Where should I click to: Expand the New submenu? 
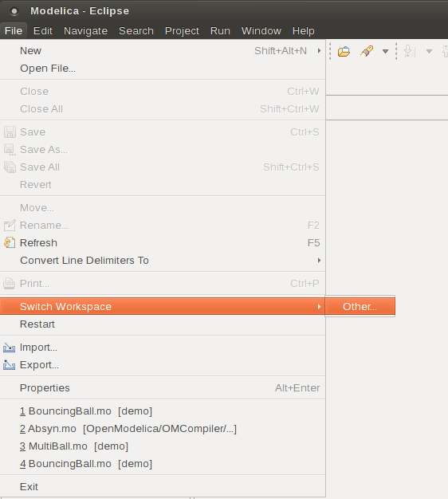(x=163, y=50)
